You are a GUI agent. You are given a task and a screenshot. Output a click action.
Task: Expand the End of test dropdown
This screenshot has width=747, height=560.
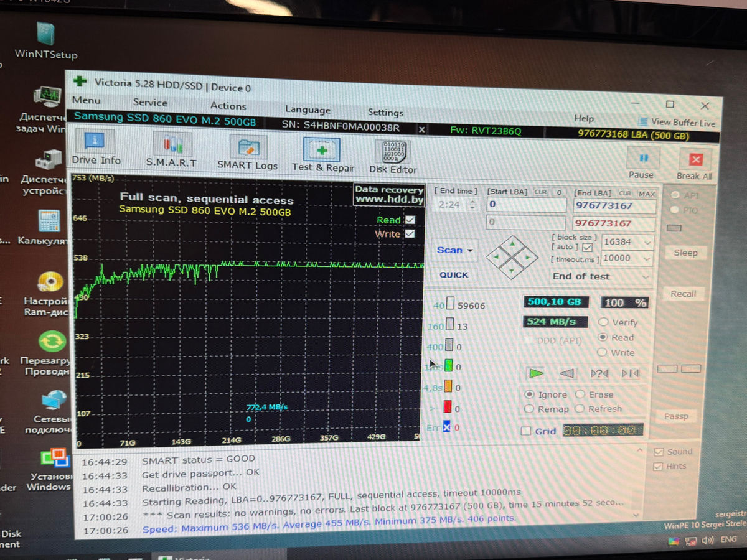pyautogui.click(x=601, y=276)
